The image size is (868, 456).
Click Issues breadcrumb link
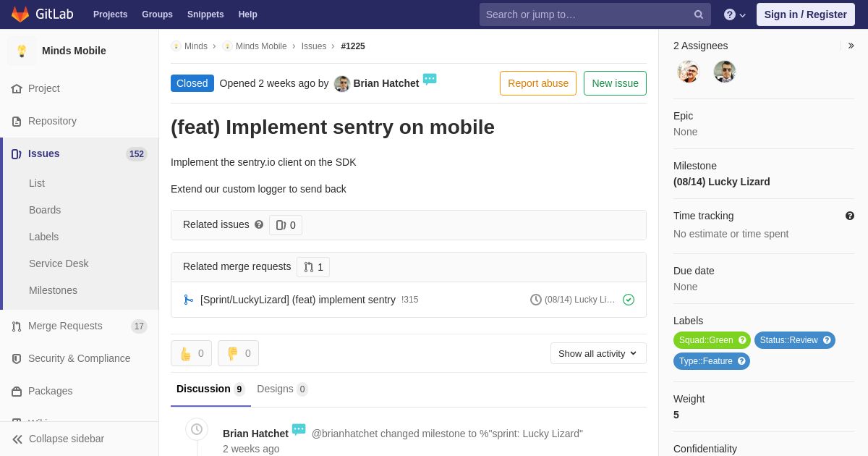pos(314,46)
